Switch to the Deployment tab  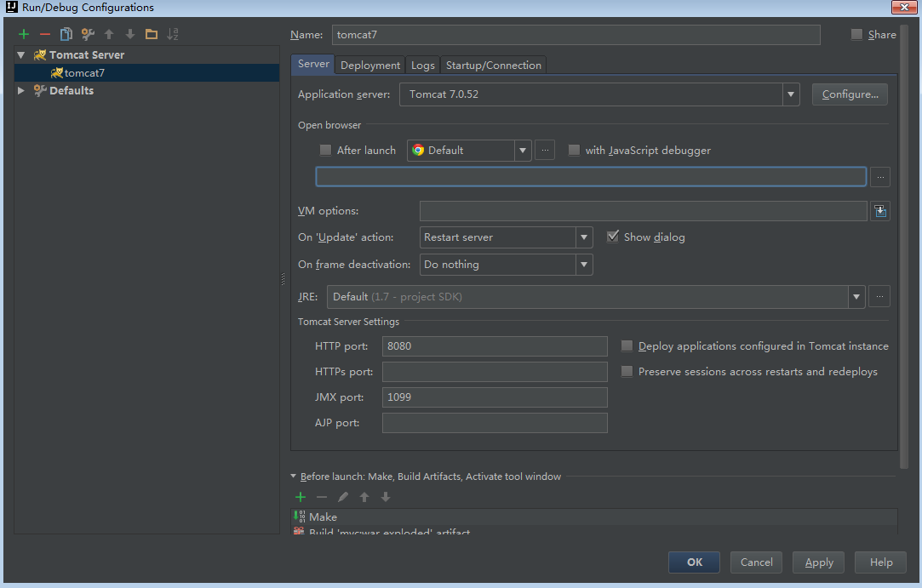tap(370, 66)
